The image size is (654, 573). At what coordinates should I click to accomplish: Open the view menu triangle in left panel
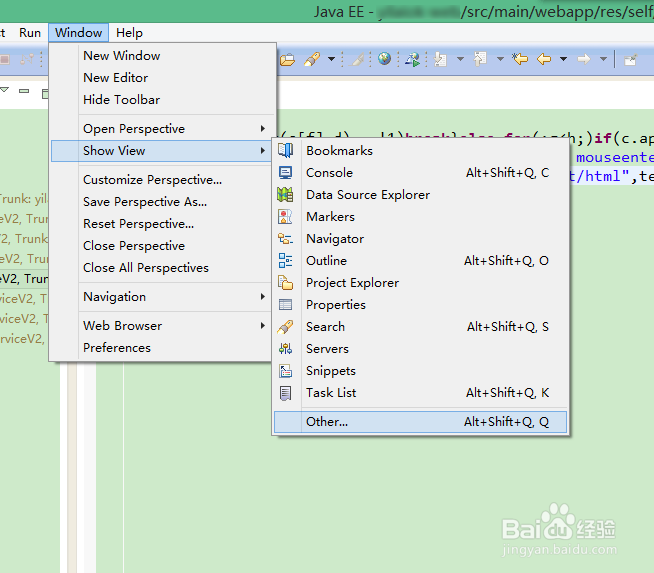point(5,90)
